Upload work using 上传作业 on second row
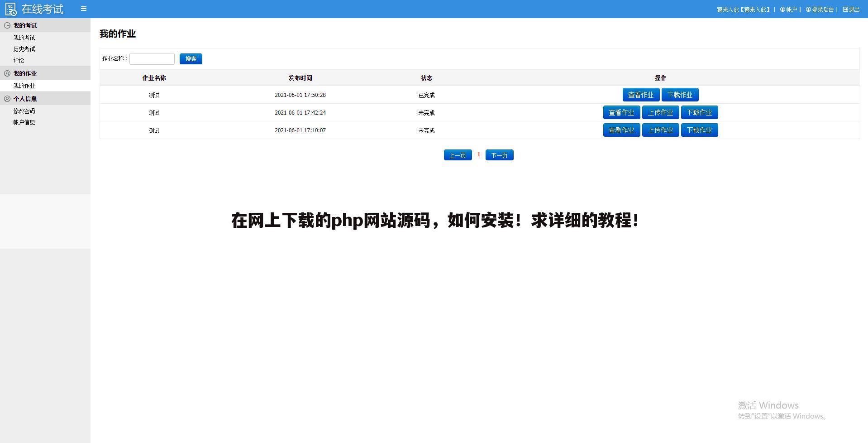This screenshot has width=868, height=443. 660,112
